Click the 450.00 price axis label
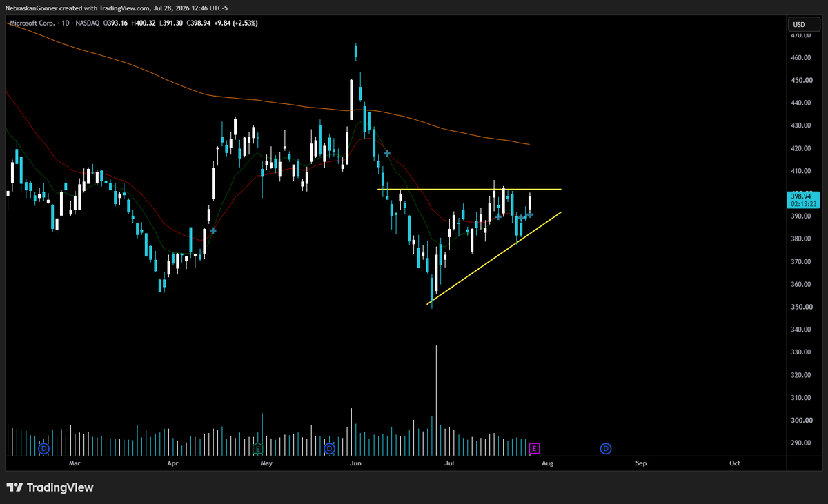This screenshot has width=828, height=504. pos(800,81)
